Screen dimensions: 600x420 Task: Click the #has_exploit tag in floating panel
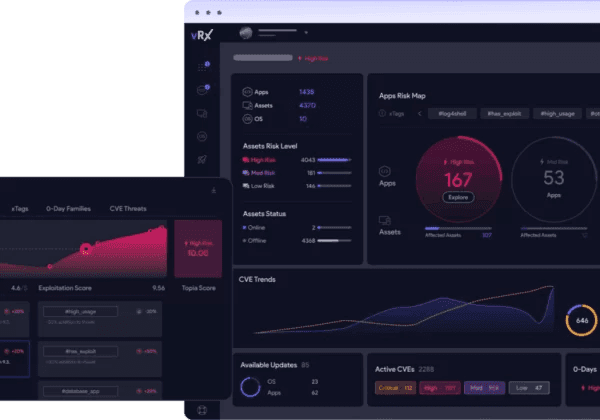[x=80, y=351]
